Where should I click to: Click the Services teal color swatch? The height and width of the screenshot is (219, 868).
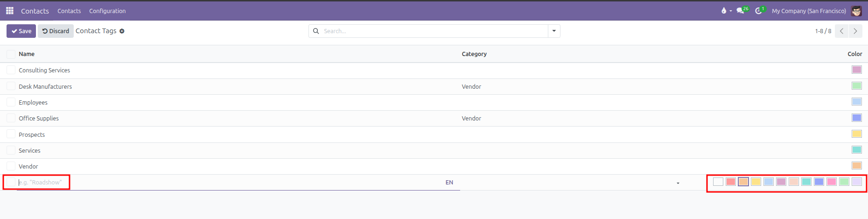[x=857, y=149]
